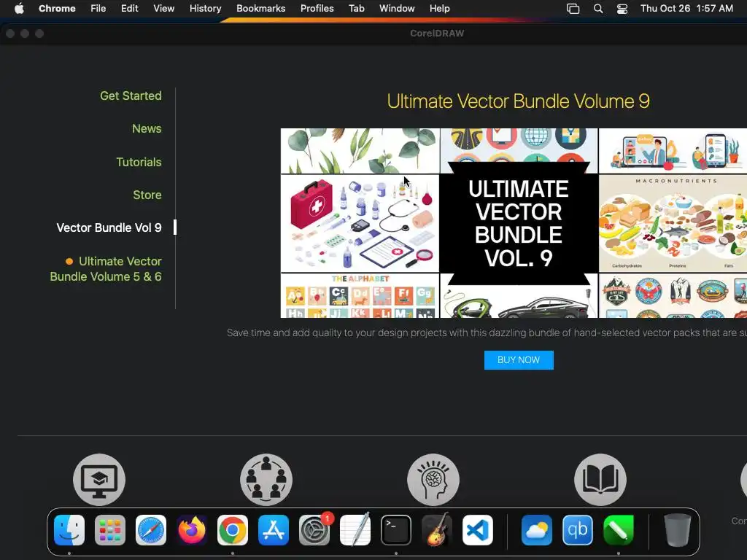Screen dimensions: 747x560
Task: Open the View menu
Action: [164, 9]
